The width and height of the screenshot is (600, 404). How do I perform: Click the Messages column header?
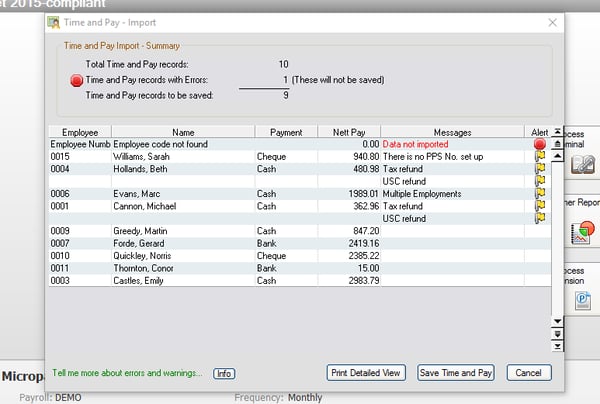[x=452, y=132]
